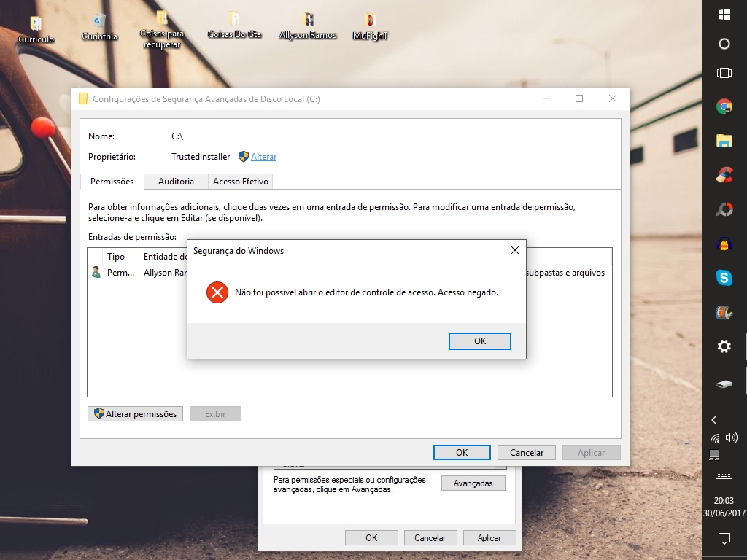Click OK in the Segurança do Windows error dialog
The image size is (747, 560).
coord(480,341)
